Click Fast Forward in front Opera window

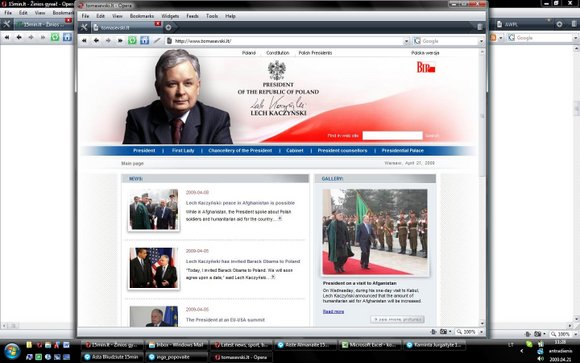click(120, 41)
